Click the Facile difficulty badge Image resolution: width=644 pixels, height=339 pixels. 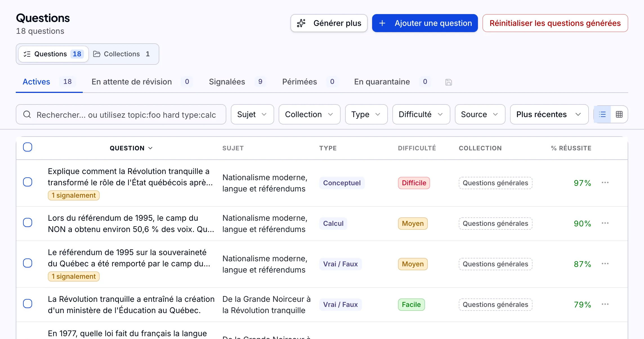point(412,305)
